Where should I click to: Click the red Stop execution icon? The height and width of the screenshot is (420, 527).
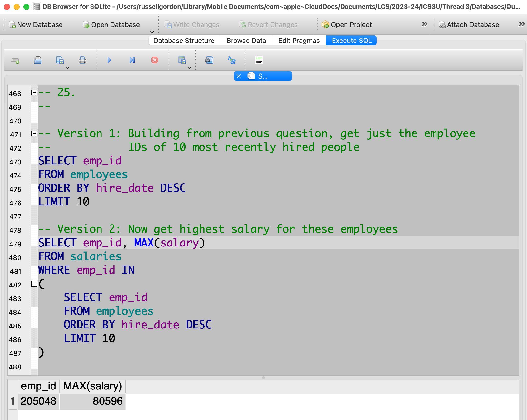[154, 60]
